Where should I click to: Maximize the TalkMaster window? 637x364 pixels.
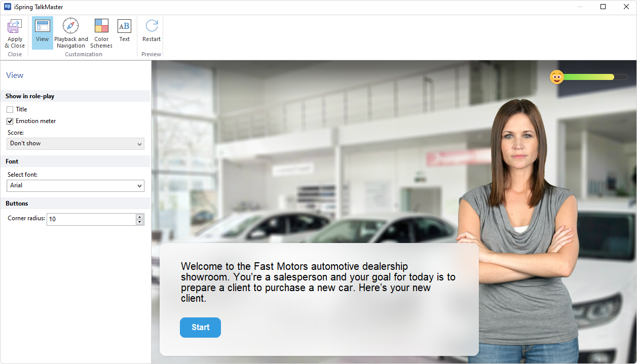[603, 7]
